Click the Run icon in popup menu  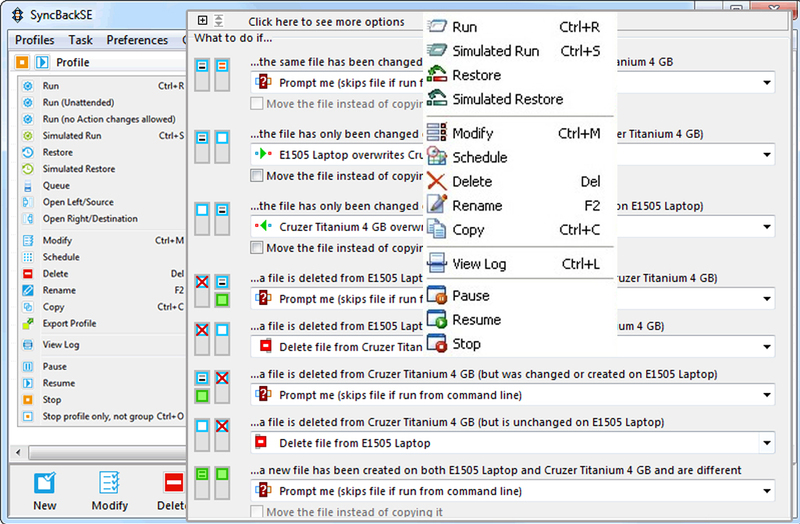(437, 27)
